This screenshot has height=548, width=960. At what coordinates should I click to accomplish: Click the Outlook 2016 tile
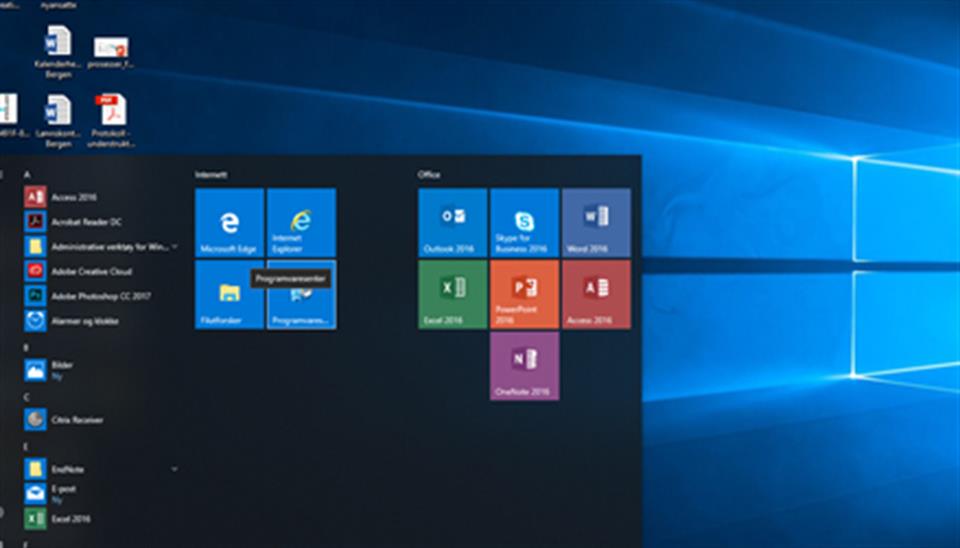click(x=452, y=223)
